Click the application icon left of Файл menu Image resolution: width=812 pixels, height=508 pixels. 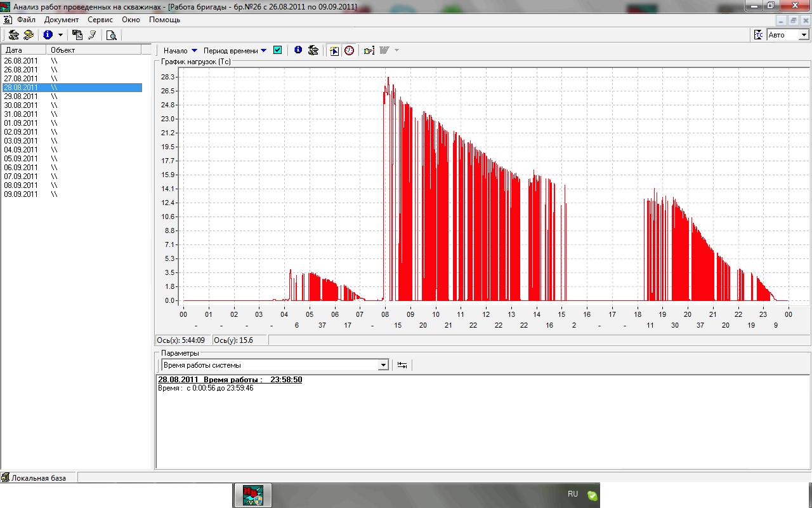point(8,20)
